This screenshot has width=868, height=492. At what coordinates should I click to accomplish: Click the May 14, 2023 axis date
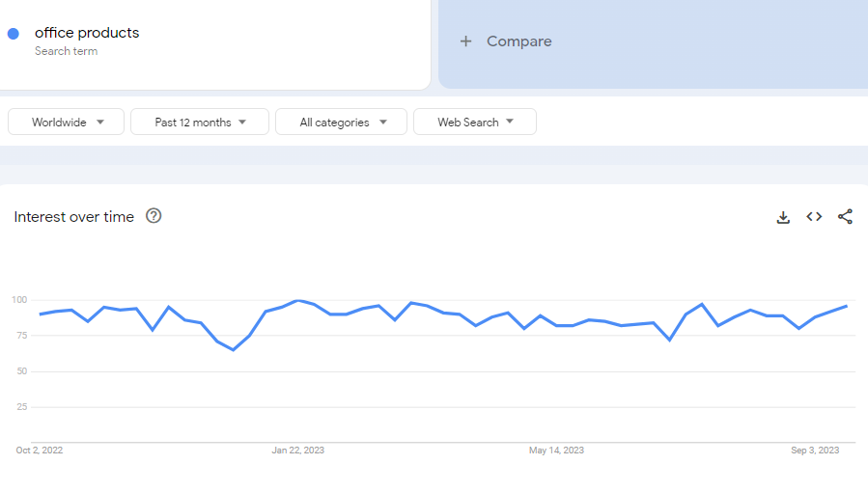pyautogui.click(x=556, y=451)
